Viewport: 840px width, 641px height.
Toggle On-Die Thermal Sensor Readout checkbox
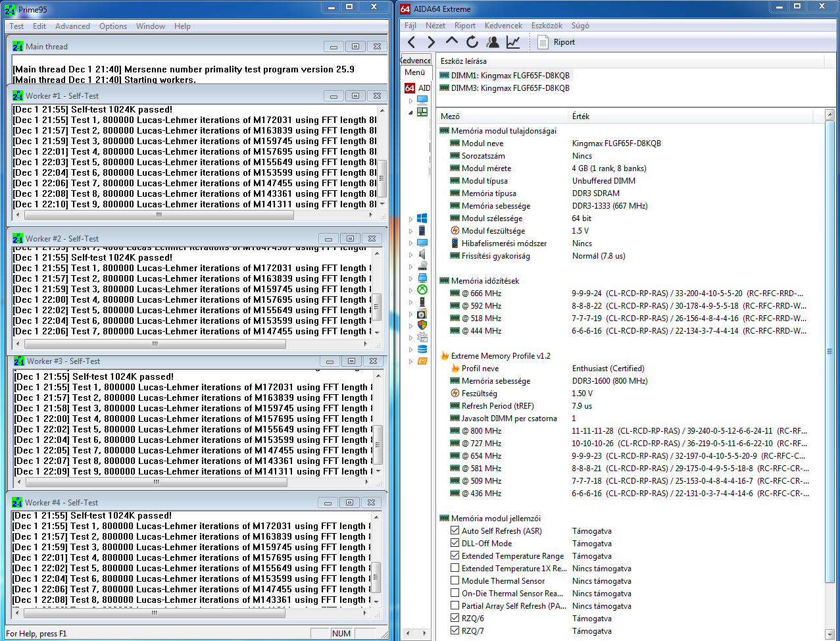click(455, 593)
